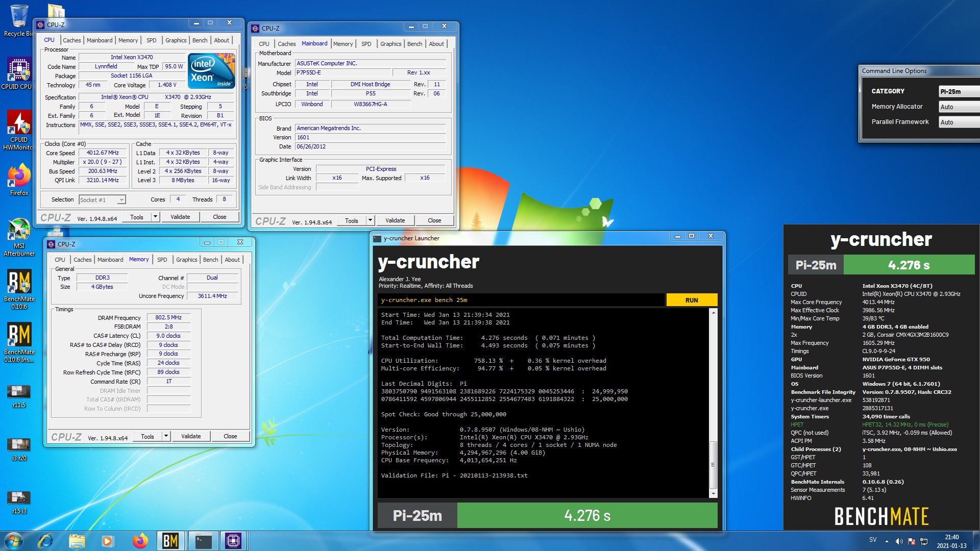The height and width of the screenshot is (551, 980).
Task: Open the Memory Allocator dropdown
Action: pos(959,107)
